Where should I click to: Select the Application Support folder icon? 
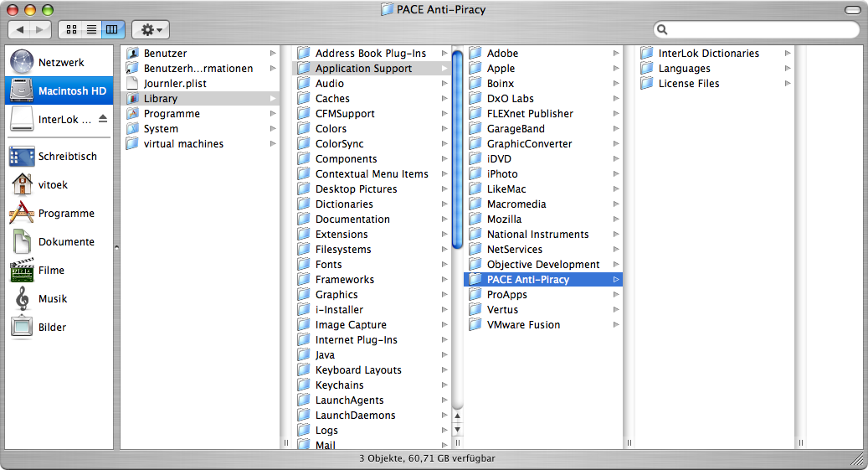coord(303,68)
